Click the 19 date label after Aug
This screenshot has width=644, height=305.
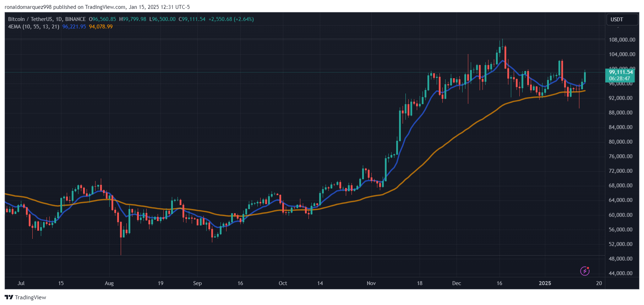pyautogui.click(x=160, y=283)
